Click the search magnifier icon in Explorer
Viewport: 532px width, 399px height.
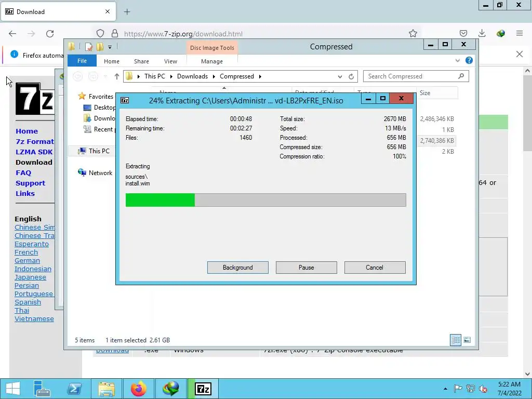tap(461, 76)
